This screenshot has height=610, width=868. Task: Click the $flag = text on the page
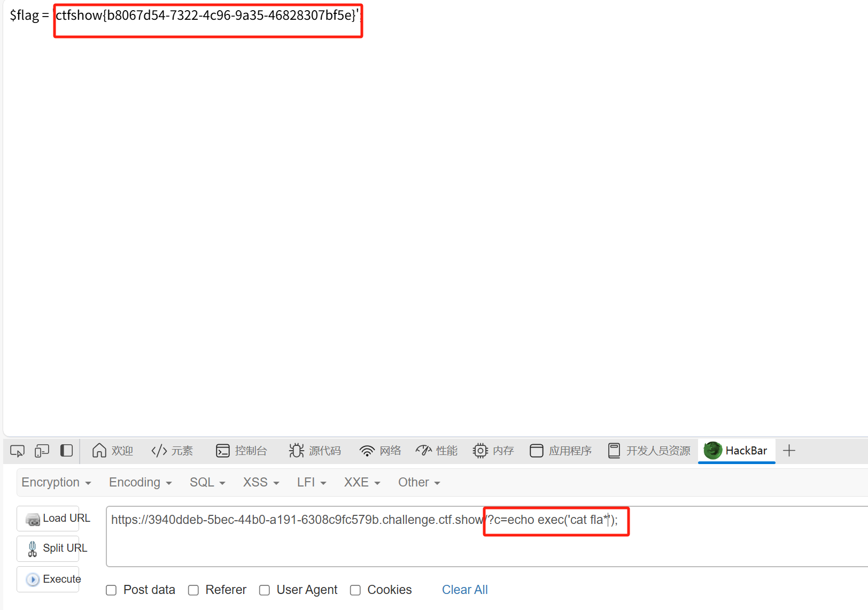29,16
